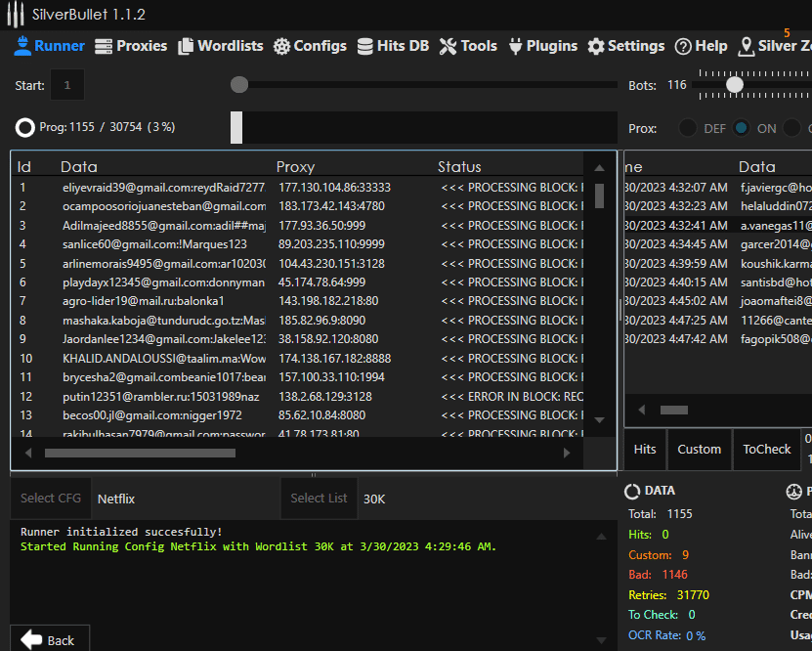
Task: Open the Silver Zone pin icon
Action: (x=747, y=46)
